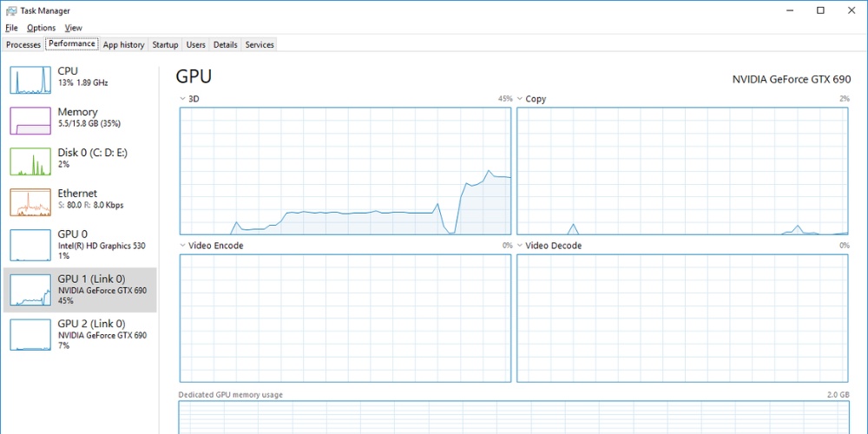Expand the Video Decode engine dropdown

(521, 246)
